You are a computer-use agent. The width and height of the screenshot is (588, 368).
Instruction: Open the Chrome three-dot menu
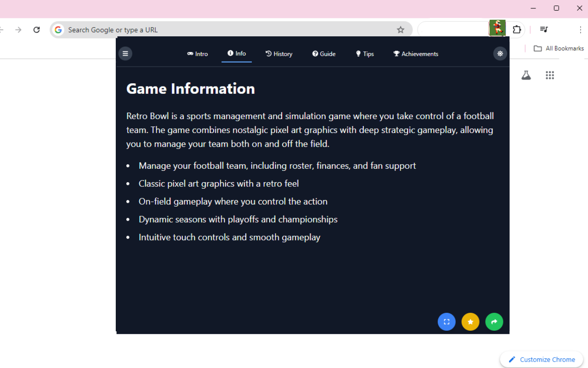pos(580,30)
